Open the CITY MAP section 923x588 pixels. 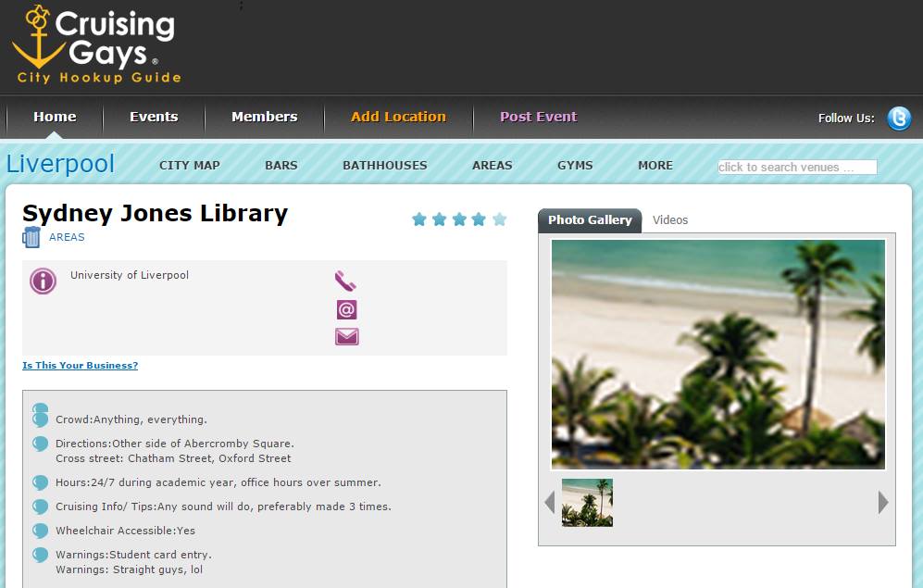click(x=190, y=166)
